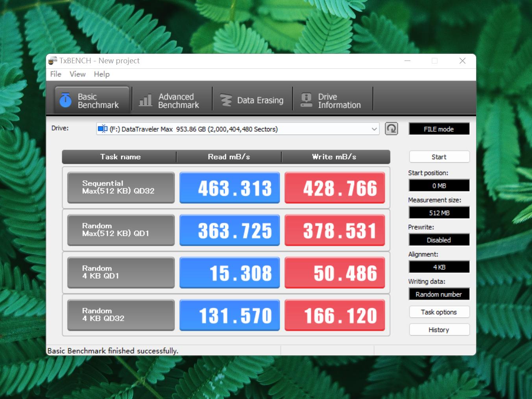Image resolution: width=532 pixels, height=399 pixels.
Task: Click the sequential read result 463.313
Action: 230,188
